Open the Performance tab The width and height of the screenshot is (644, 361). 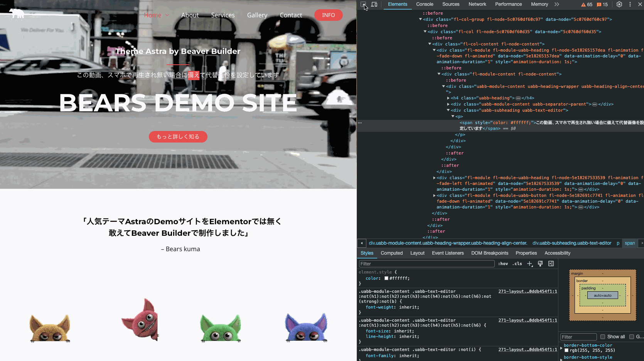pos(508,4)
